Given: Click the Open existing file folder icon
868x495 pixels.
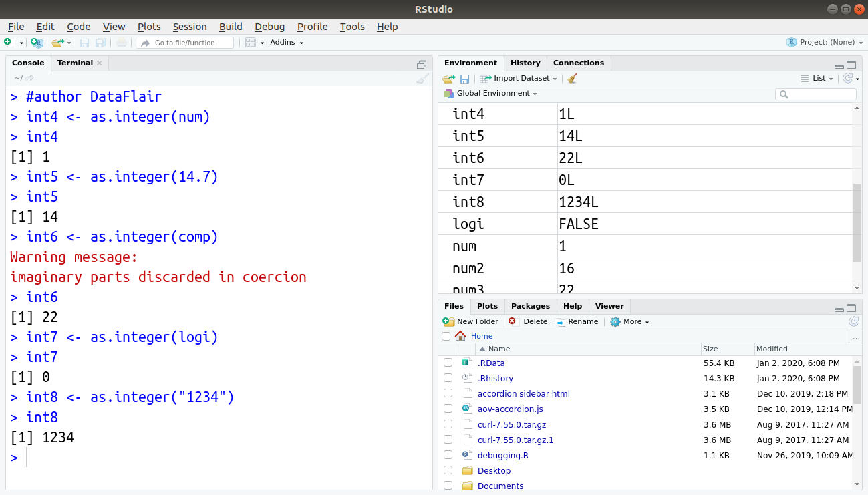Looking at the screenshot, I should click(58, 43).
